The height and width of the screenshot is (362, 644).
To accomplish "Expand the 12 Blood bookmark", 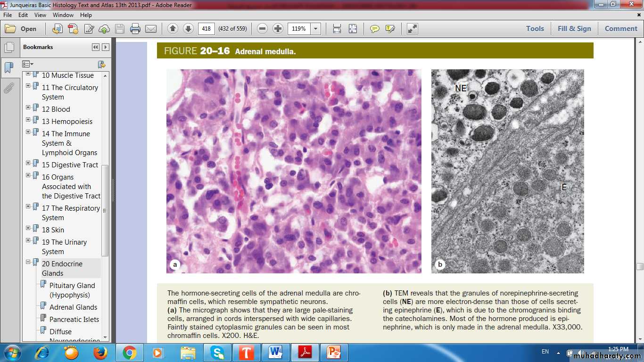I will [28, 107].
